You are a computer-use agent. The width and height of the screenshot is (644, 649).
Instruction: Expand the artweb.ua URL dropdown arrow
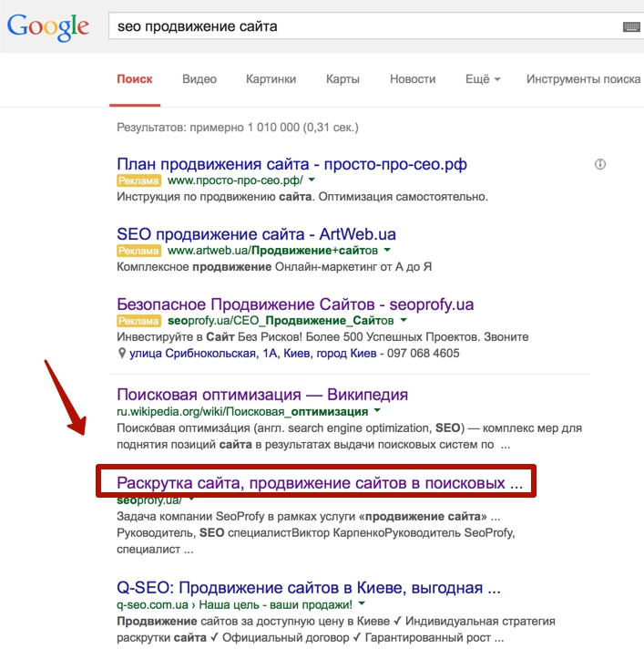point(387,250)
